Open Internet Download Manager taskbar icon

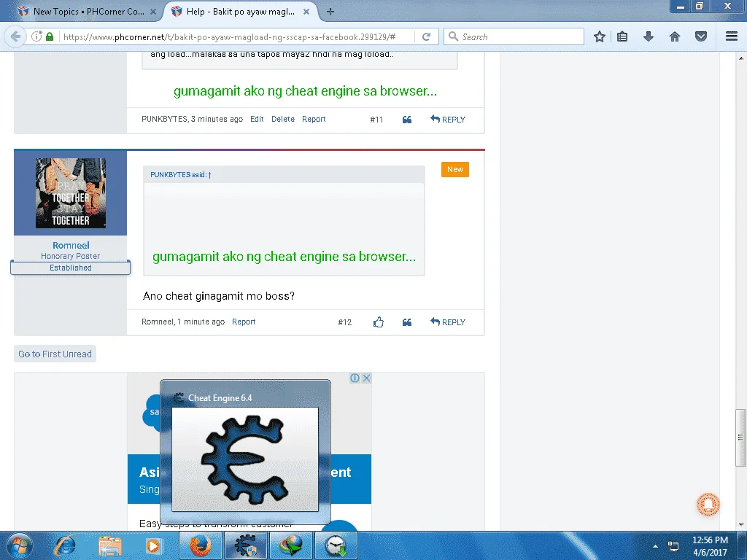pos(291,545)
